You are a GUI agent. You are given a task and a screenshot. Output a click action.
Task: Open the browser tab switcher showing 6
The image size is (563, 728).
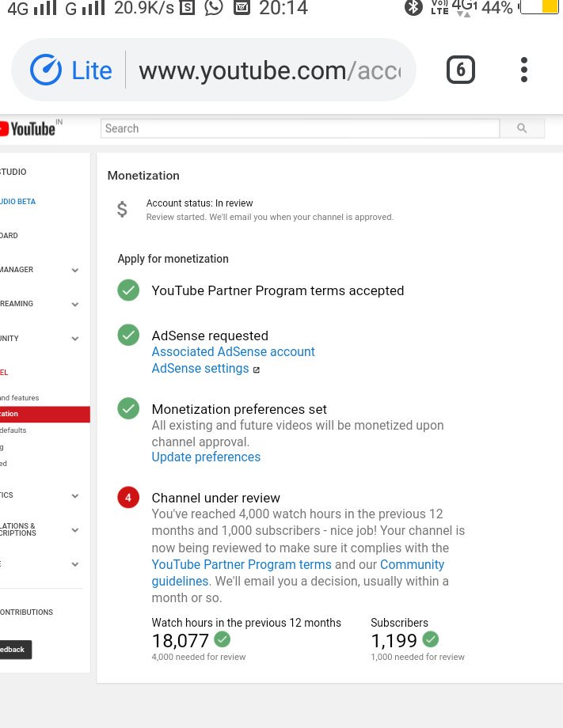click(460, 70)
